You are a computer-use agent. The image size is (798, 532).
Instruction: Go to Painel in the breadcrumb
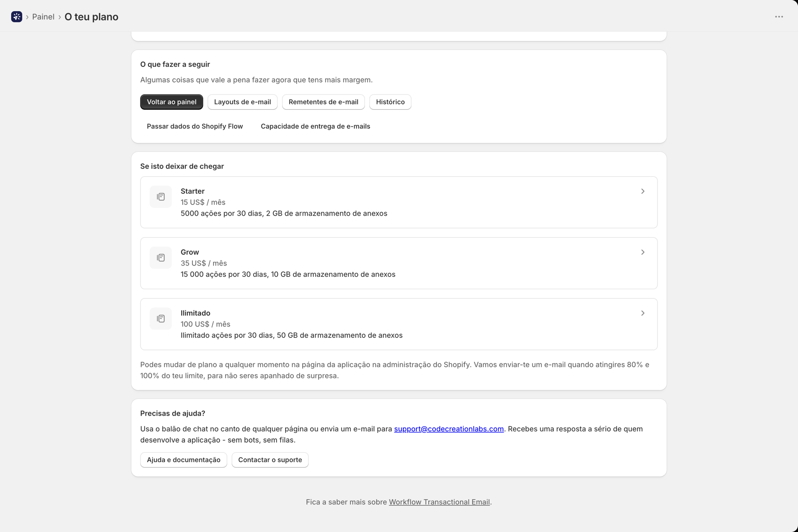(x=43, y=17)
